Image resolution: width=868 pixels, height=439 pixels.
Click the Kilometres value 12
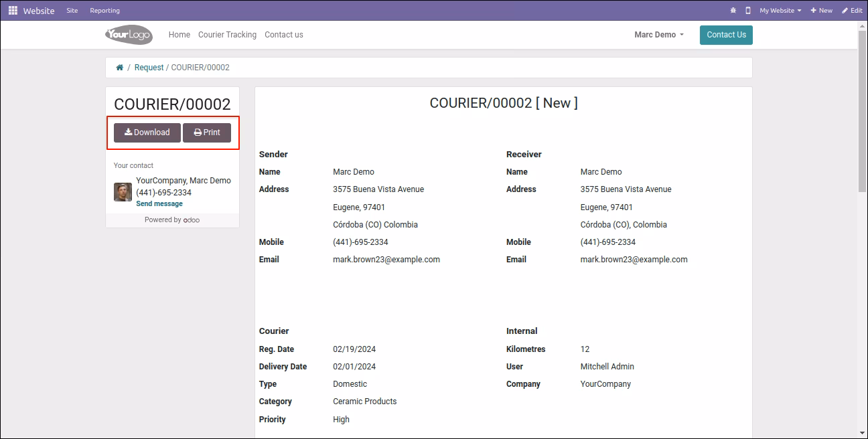pos(585,349)
